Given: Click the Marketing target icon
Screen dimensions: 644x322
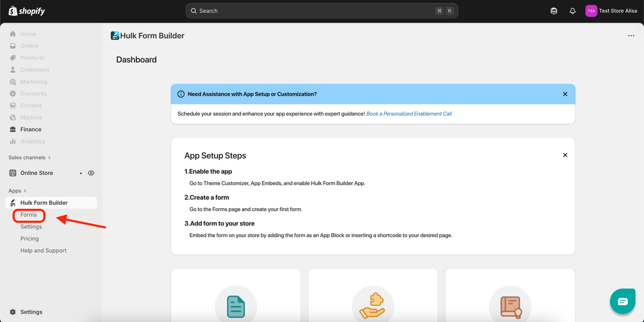Looking at the screenshot, I should click(13, 82).
